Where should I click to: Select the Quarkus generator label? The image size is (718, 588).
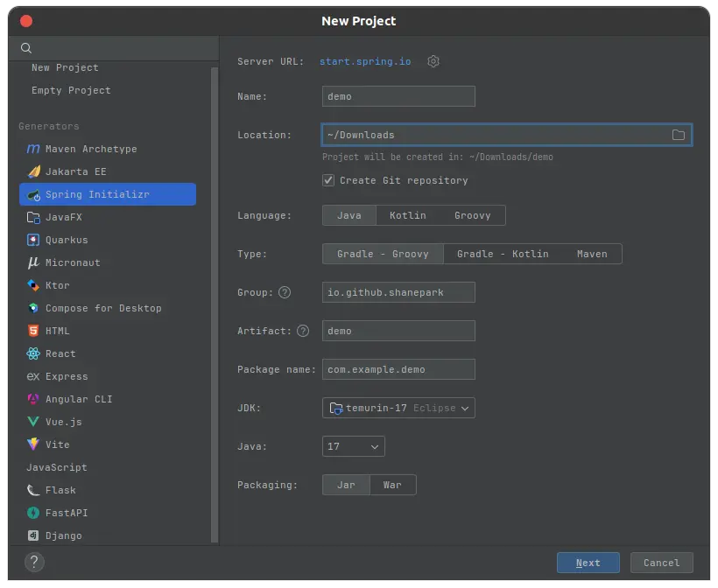point(67,241)
